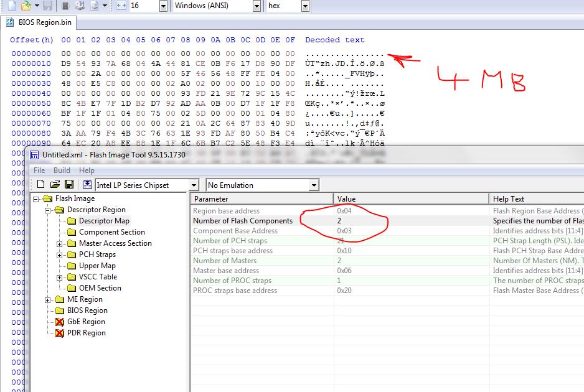Click PROC straps base address value 0x20

(x=344, y=291)
